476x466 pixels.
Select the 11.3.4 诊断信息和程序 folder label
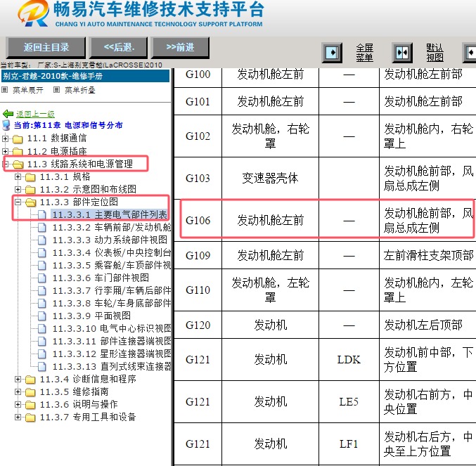(x=88, y=379)
